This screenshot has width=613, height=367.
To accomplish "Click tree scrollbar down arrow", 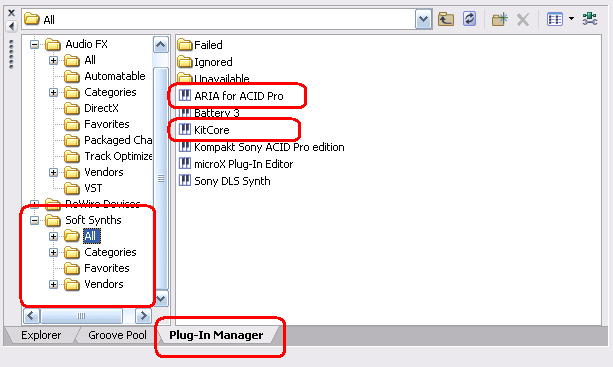I will [x=161, y=299].
